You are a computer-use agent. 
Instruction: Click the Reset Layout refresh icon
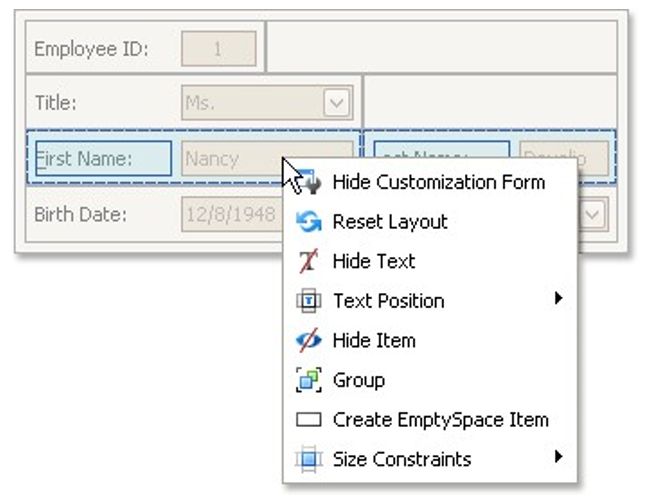pyautogui.click(x=309, y=222)
